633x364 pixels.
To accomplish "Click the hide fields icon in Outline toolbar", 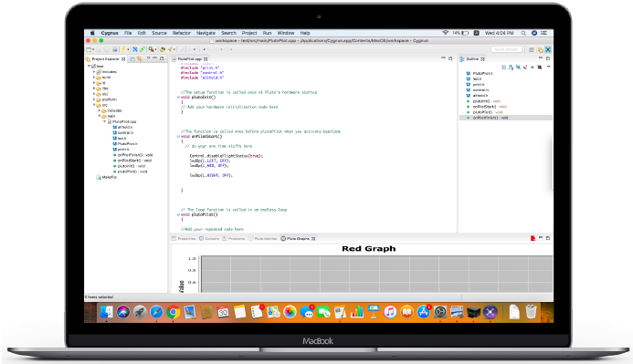I will pyautogui.click(x=518, y=68).
